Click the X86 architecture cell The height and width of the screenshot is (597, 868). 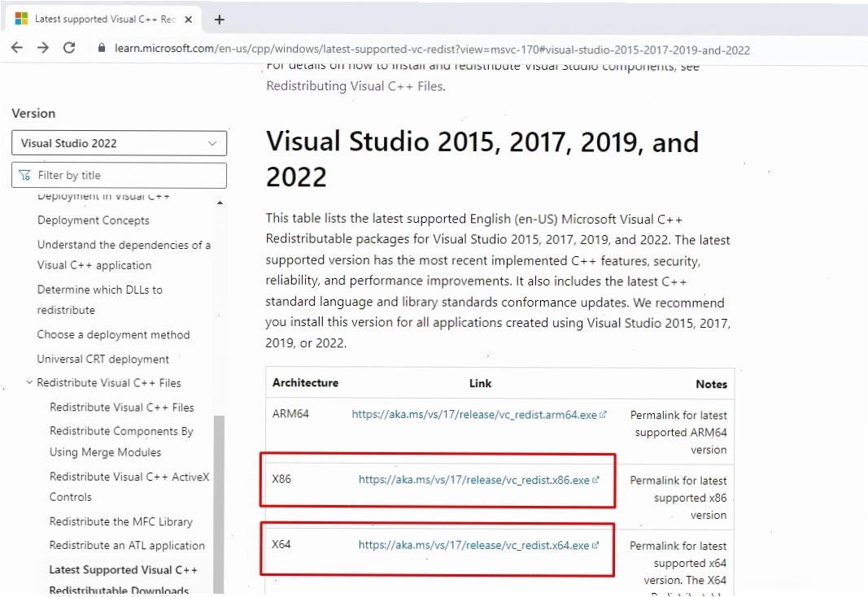[x=281, y=479]
